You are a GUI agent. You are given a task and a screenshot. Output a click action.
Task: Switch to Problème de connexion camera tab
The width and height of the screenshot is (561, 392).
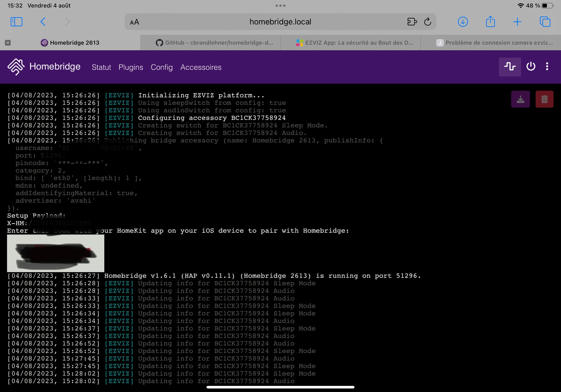[491, 43]
